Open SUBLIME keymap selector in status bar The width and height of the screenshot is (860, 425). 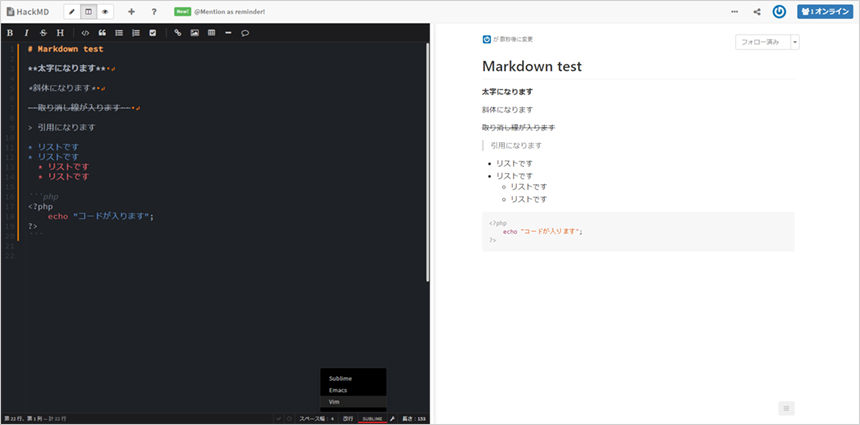coord(372,419)
